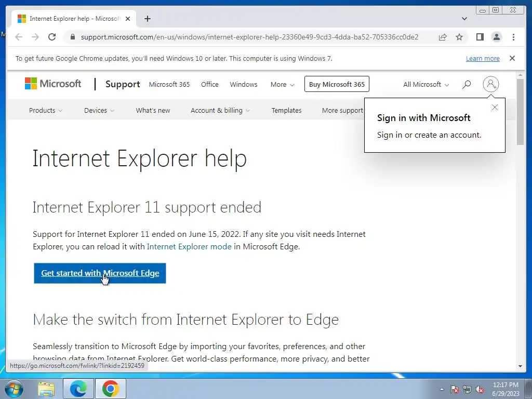The image size is (532, 399).
Task: Open Chrome side panel
Action: coord(480,37)
